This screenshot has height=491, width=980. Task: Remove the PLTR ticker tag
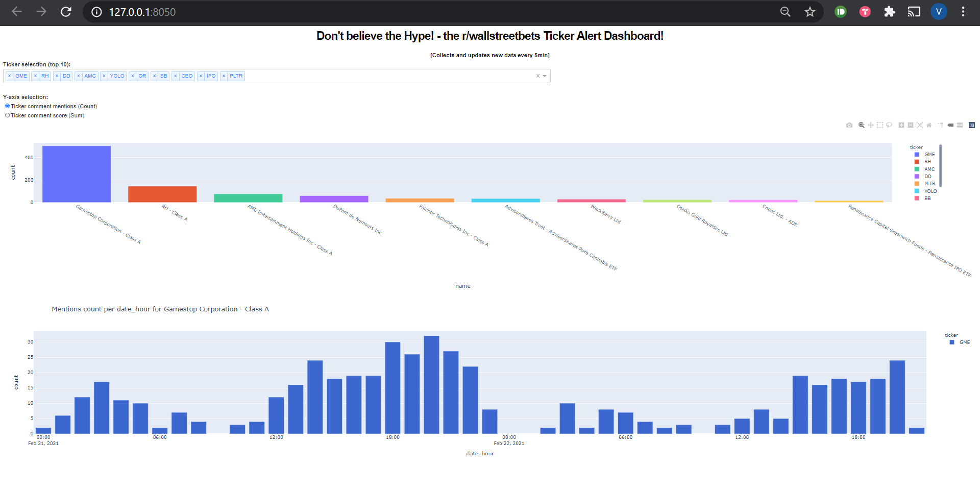point(224,76)
